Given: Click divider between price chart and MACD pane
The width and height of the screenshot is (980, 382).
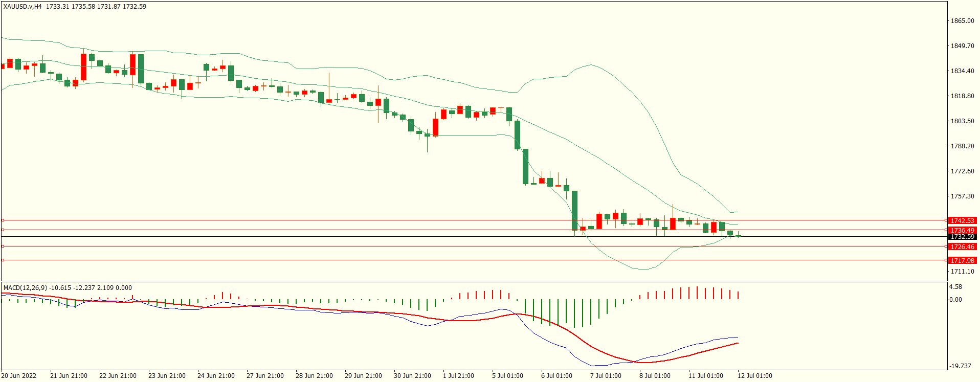Looking at the screenshot, I should point(474,281).
